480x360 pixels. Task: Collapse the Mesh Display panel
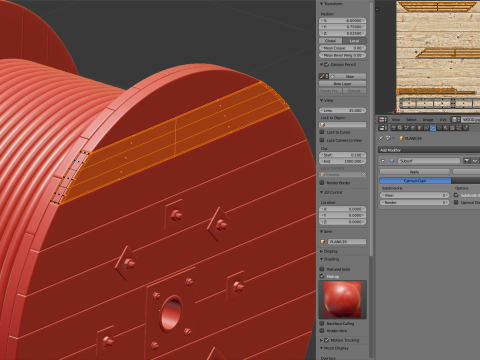(x=322, y=348)
